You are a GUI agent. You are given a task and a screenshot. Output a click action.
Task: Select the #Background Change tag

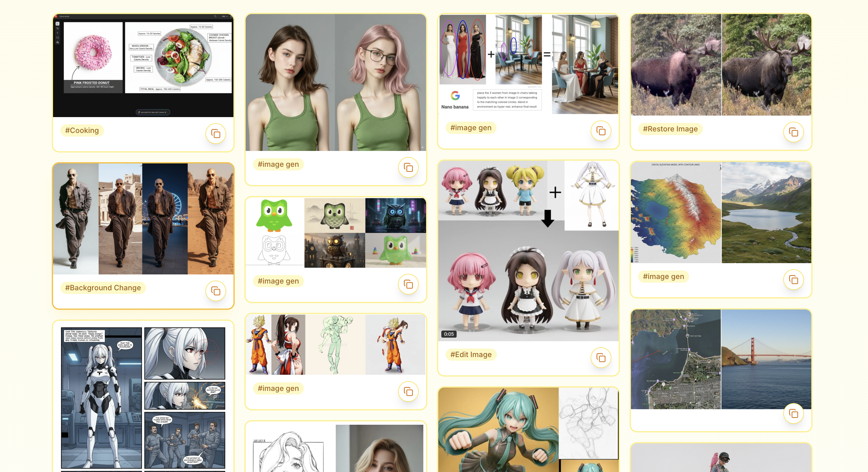pyautogui.click(x=103, y=288)
